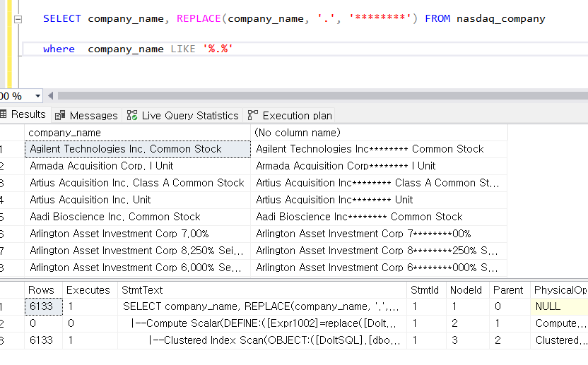Click the editor horizontal scrollbar track
The image size is (588, 365).
[322, 96]
